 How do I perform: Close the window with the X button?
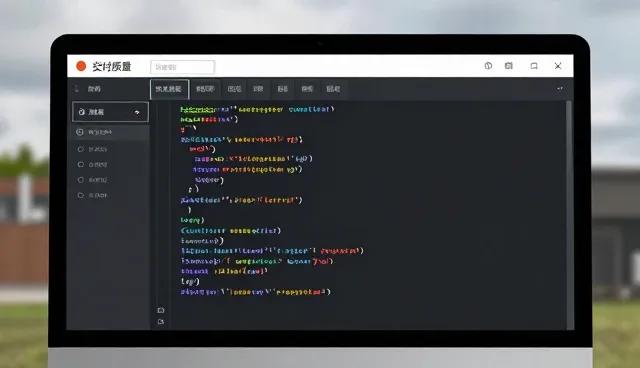(558, 66)
